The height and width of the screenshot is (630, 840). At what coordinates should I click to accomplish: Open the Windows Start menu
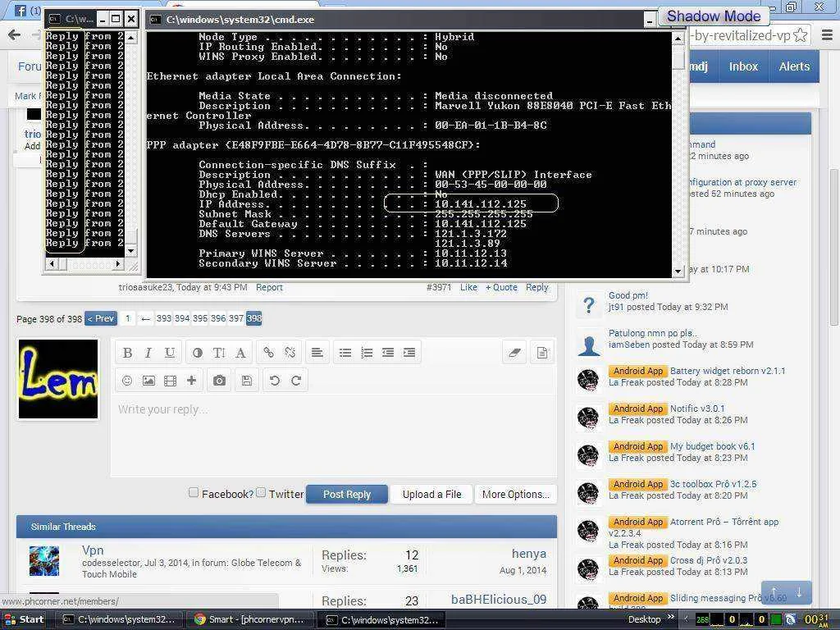24,619
